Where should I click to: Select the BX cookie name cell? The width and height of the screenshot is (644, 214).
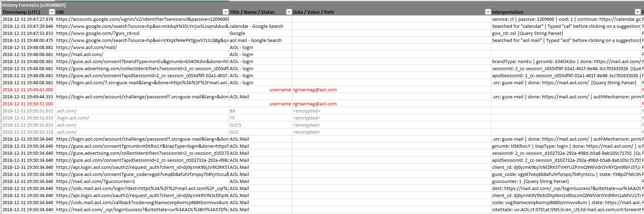click(233, 111)
